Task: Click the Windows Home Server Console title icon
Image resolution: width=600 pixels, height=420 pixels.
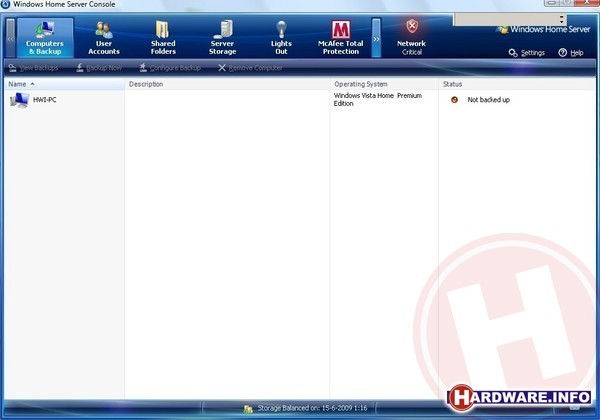Action: 5,4
